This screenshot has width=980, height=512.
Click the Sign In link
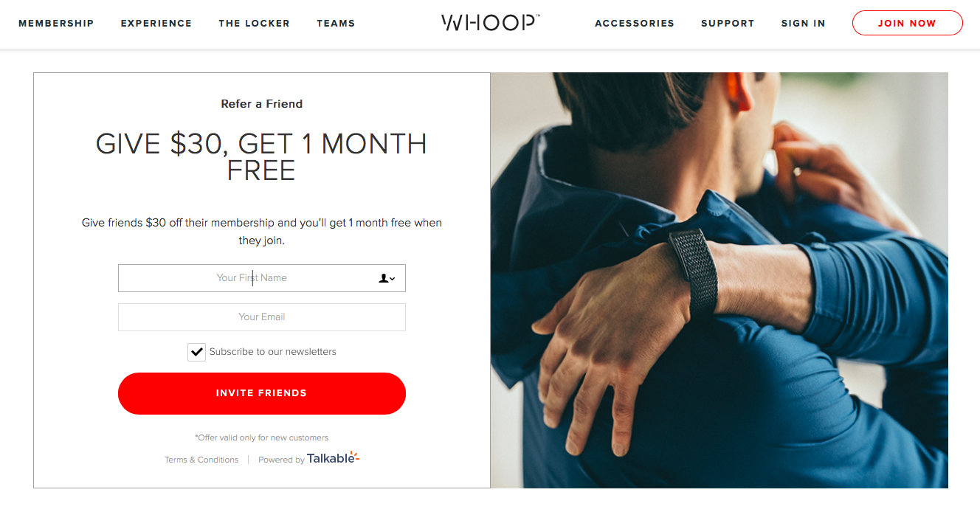tap(803, 24)
